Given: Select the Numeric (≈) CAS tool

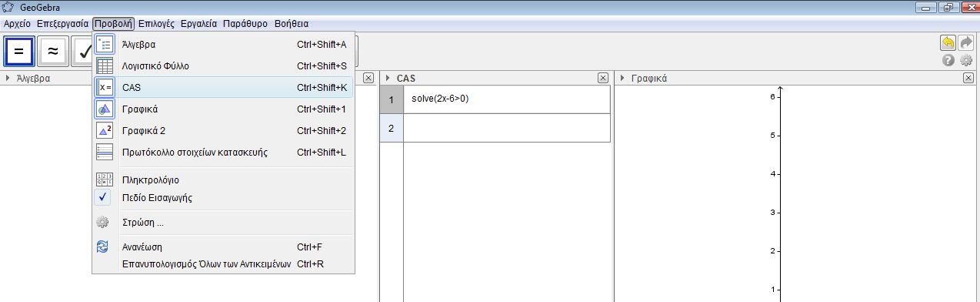Looking at the screenshot, I should (x=53, y=51).
